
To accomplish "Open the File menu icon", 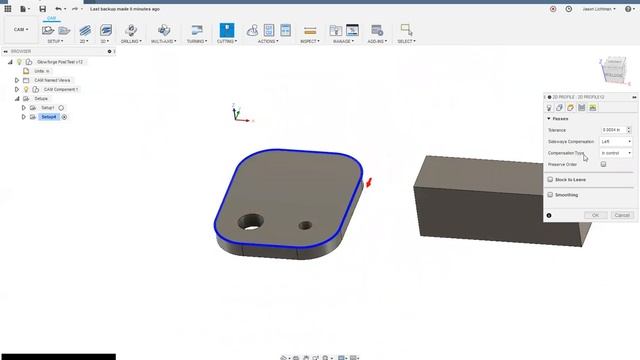I will coord(23,9).
